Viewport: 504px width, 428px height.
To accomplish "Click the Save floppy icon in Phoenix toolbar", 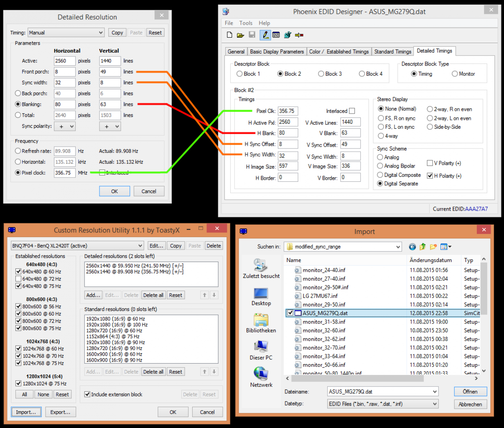I will pyautogui.click(x=252, y=35).
